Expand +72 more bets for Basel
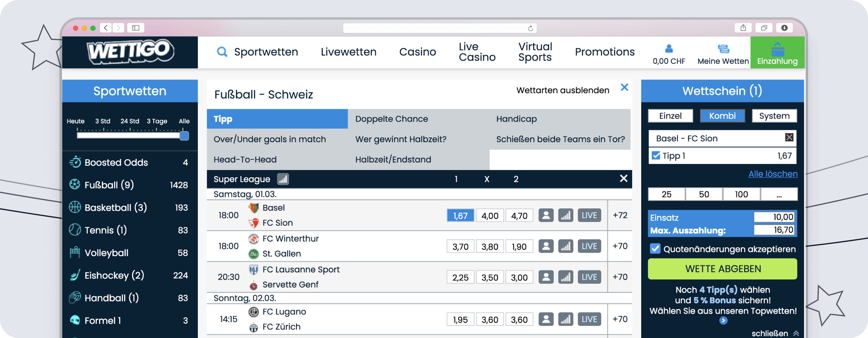The height and width of the screenshot is (338, 868). 620,215
